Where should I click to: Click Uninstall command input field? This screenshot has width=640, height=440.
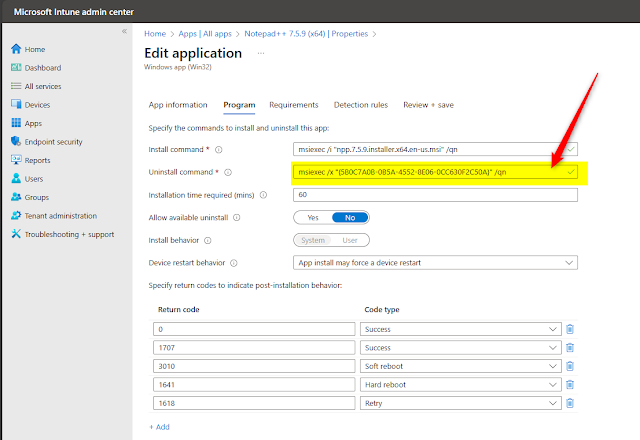coord(435,172)
